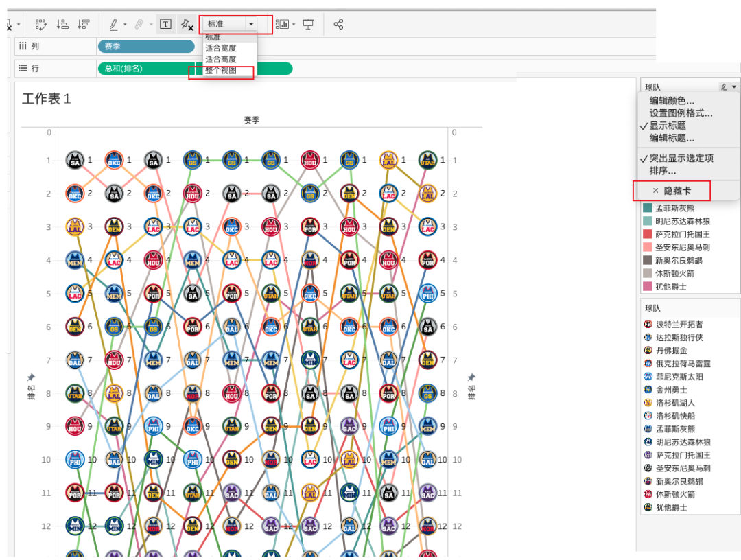Screen dimensions: 741x560
Task: Click the 明尼苏达森林狼 color swatch
Action: (x=648, y=221)
